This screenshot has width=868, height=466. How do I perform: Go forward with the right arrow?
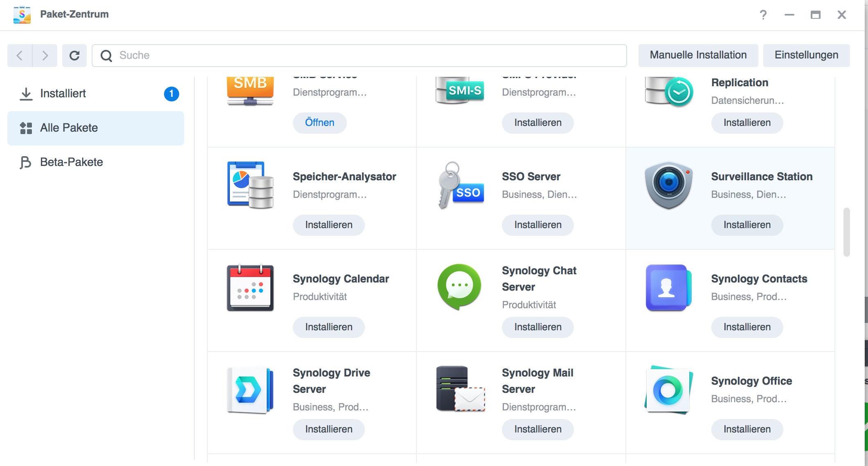click(x=45, y=56)
